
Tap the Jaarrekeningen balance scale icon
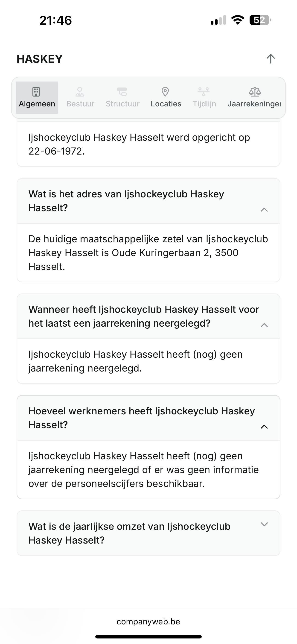[x=255, y=92]
